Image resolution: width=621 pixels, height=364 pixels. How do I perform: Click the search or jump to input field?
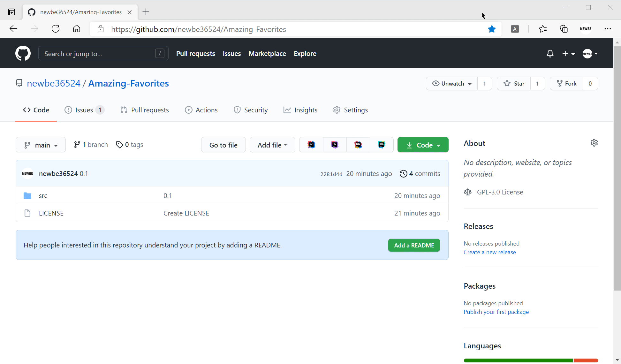point(103,53)
